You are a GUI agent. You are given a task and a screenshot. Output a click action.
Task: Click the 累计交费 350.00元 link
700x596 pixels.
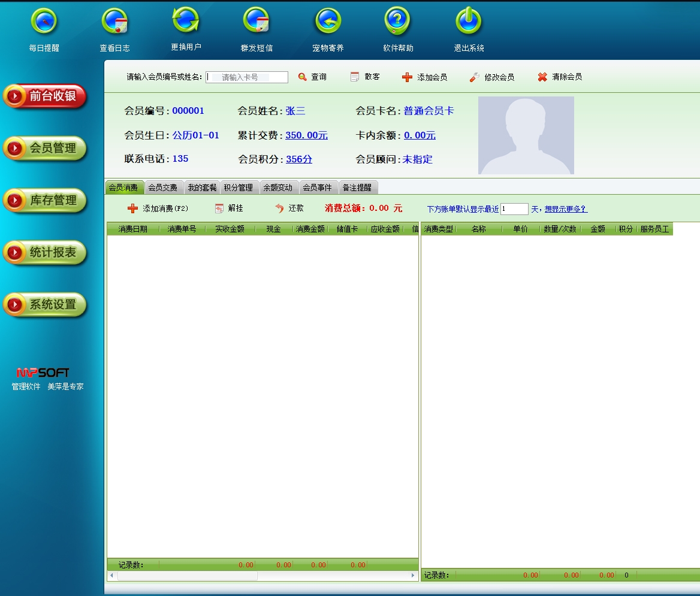(x=306, y=135)
